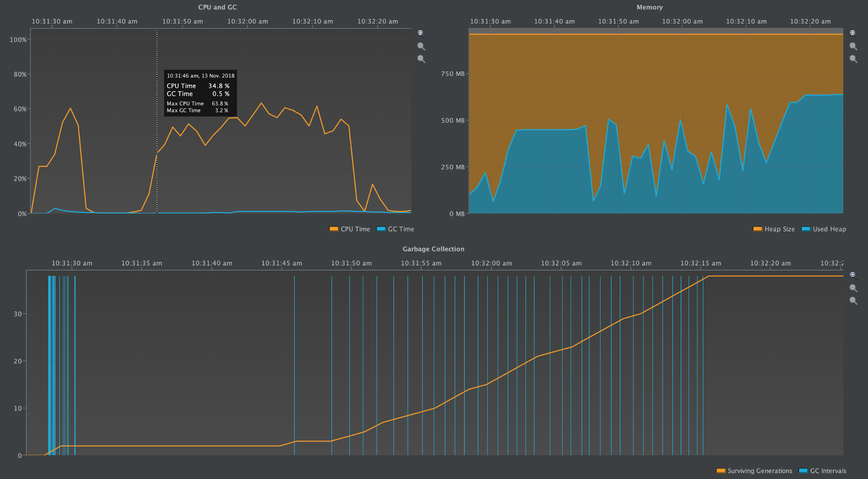
Task: Click the 60% y-axis label
Action: [x=20, y=109]
